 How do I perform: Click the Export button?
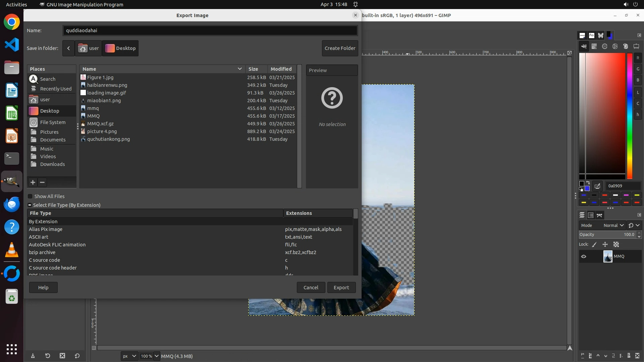(x=341, y=288)
